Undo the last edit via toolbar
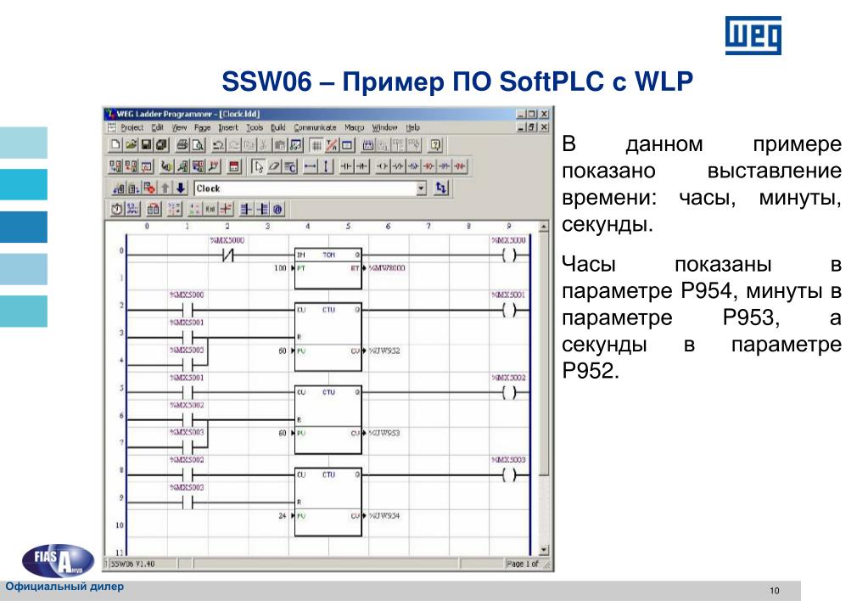The image size is (868, 601). click(218, 144)
